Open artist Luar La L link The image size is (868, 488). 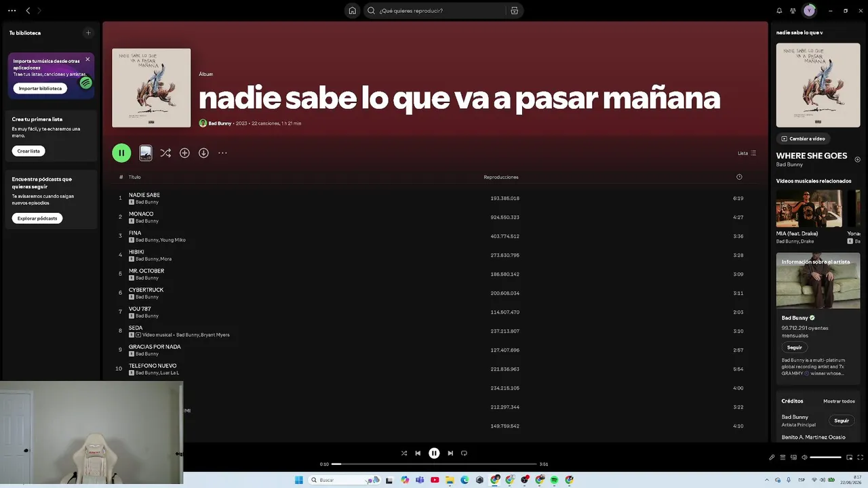coord(170,373)
